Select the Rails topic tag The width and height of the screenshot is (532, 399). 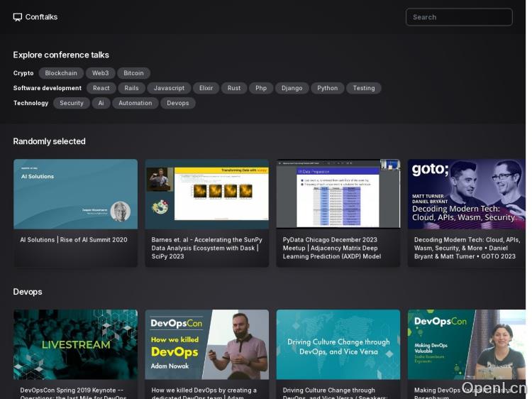pos(131,88)
